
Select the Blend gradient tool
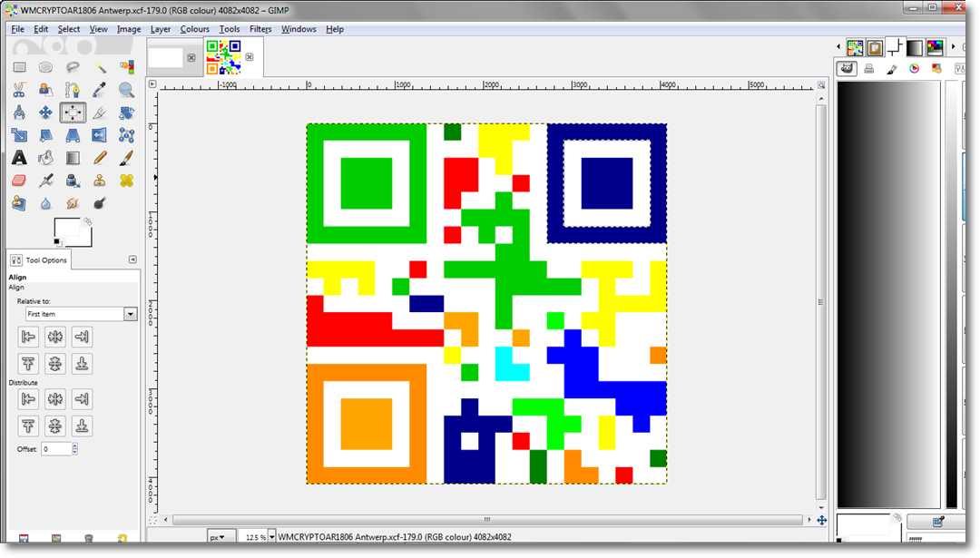tap(73, 158)
